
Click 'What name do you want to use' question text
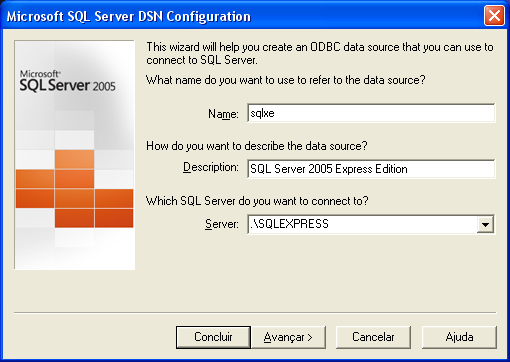[x=286, y=80]
